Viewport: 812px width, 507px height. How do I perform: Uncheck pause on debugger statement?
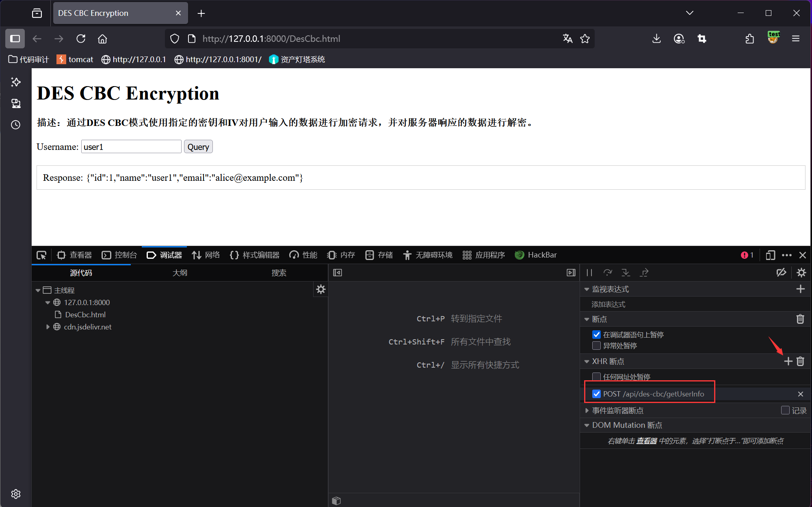[596, 335]
